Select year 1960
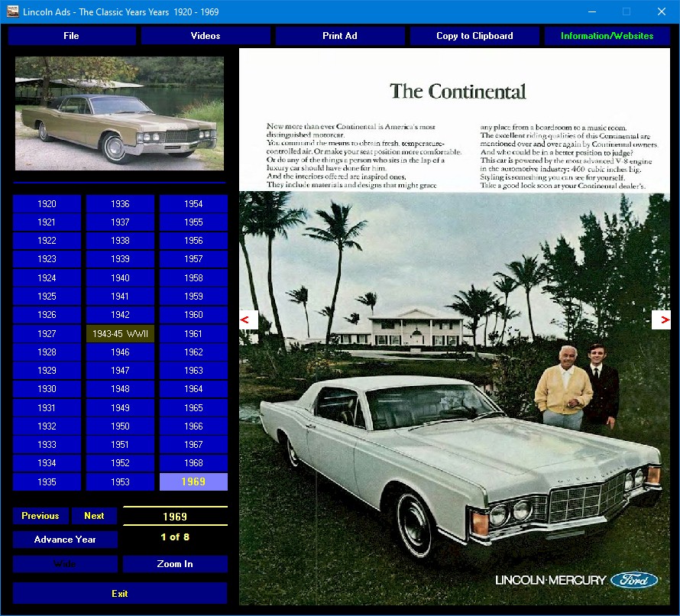Screen dimensions: 680x616 tap(193, 315)
